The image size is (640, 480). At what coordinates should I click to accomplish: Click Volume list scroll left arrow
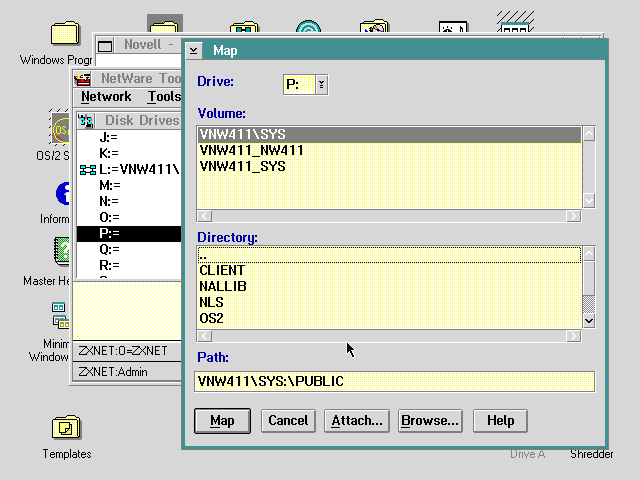tap(204, 216)
